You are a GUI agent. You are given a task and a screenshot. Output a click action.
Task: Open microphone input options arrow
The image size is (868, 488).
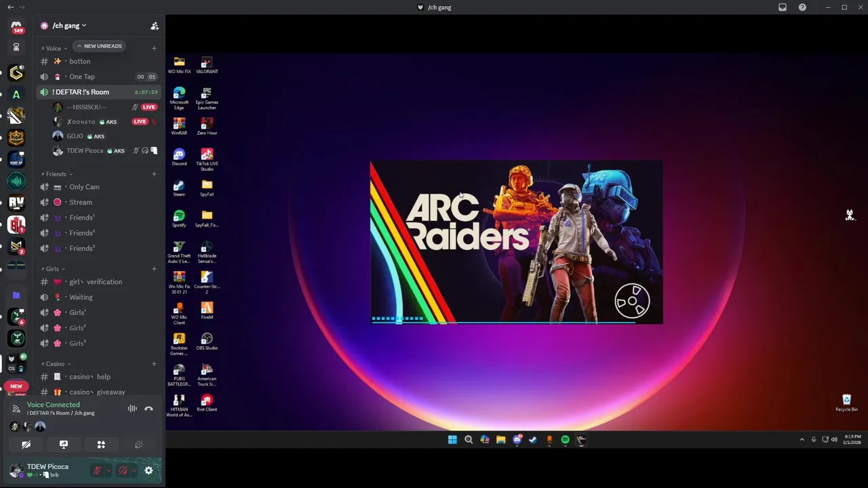pos(108,470)
